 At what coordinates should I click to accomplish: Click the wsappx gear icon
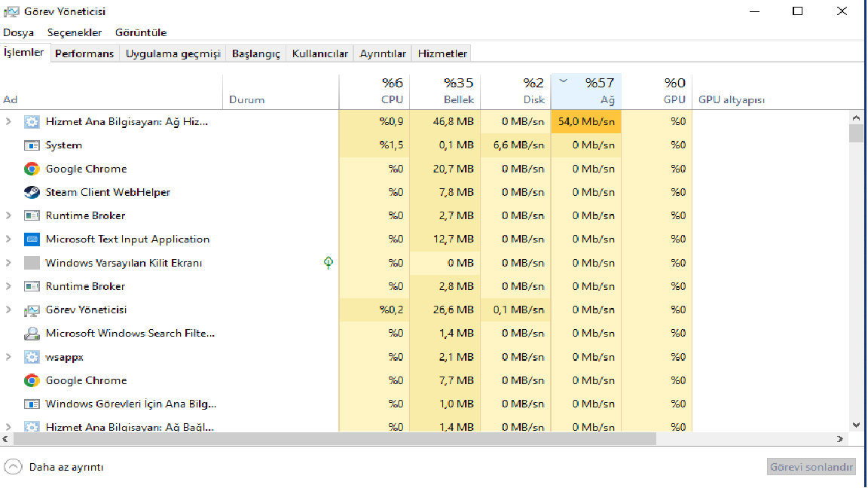[32, 357]
